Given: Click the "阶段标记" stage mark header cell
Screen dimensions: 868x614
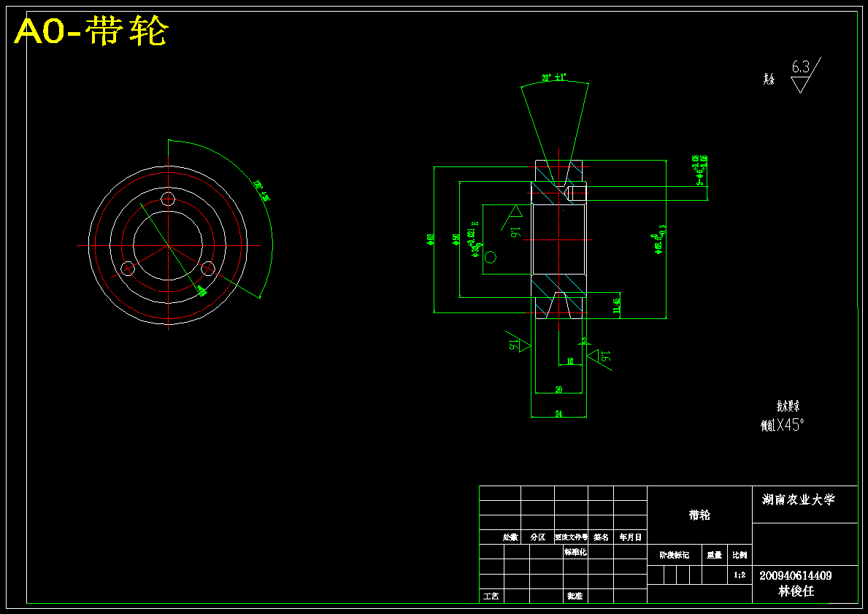Looking at the screenshot, I should [x=675, y=555].
